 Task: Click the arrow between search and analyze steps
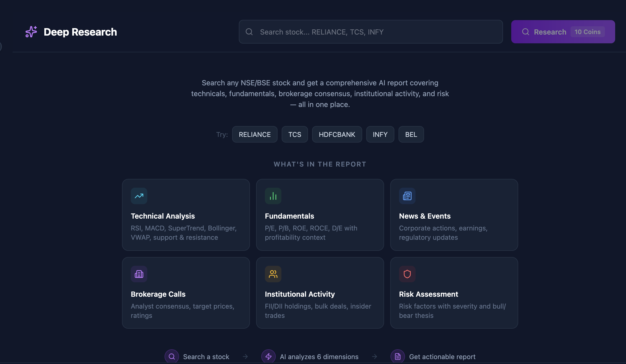click(245, 357)
